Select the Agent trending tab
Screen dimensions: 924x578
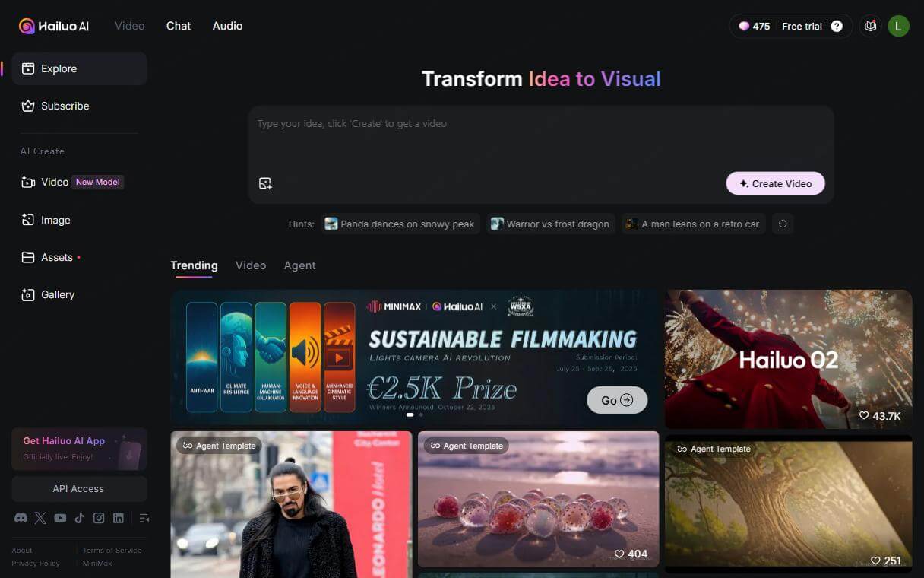pos(299,265)
